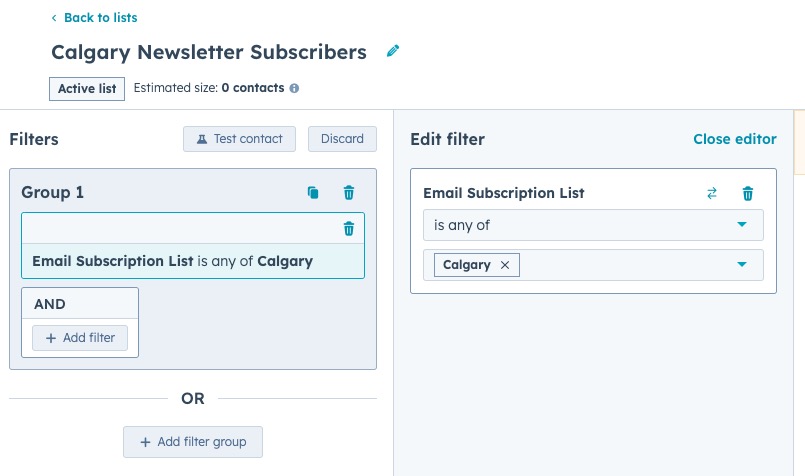Discard the filter changes
The image size is (805, 476).
click(x=342, y=139)
